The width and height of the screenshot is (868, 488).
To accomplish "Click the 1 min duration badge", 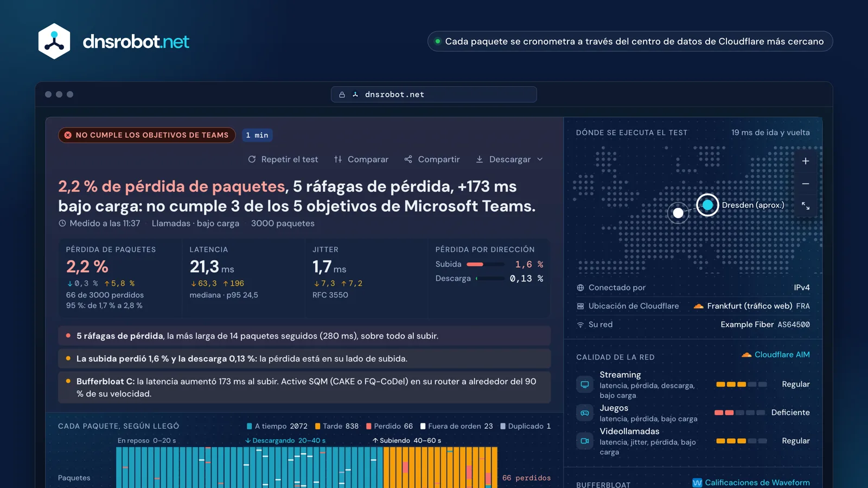I will (257, 135).
